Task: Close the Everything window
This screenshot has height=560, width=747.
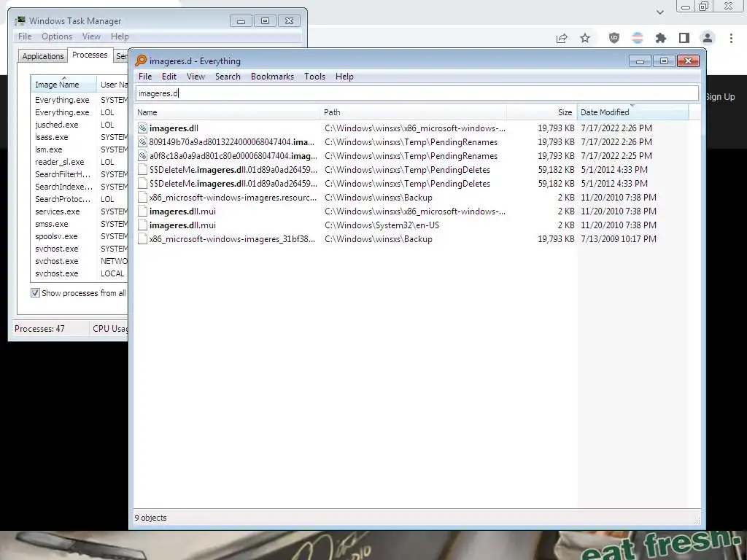Action: pos(688,61)
